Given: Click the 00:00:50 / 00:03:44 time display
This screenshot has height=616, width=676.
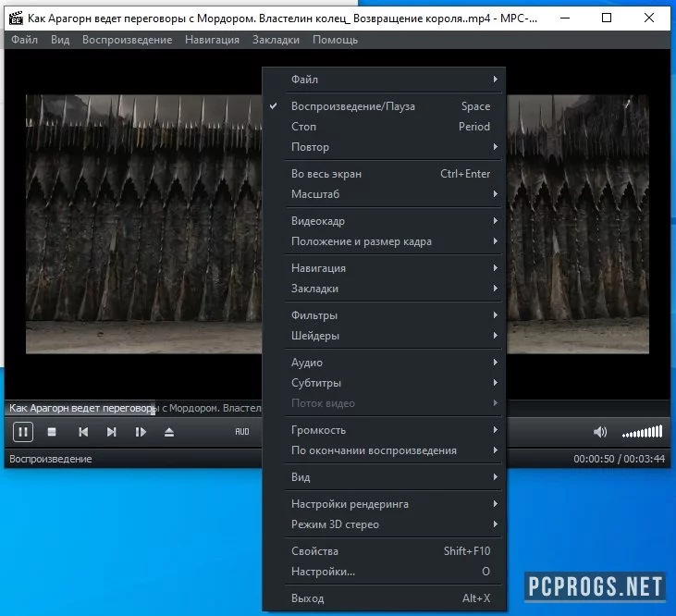Looking at the screenshot, I should pos(619,459).
